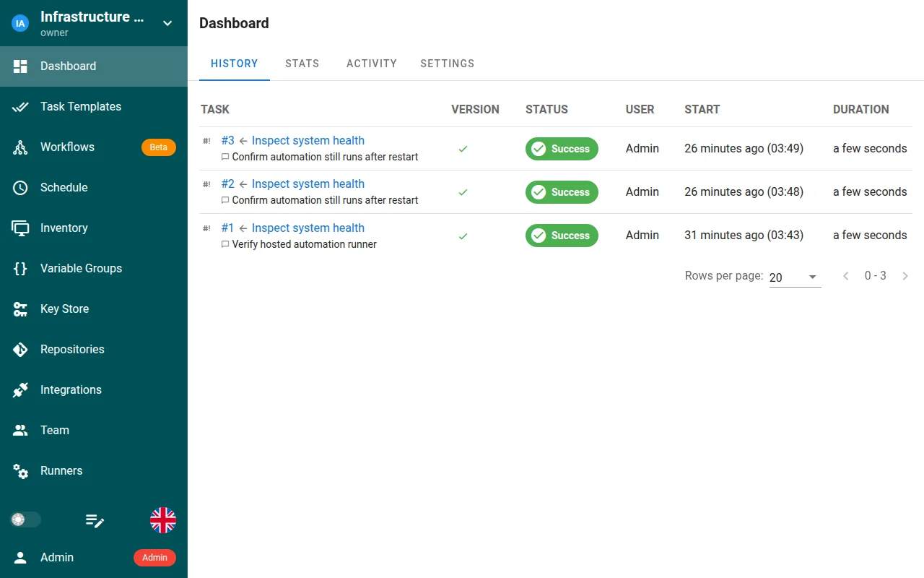
Task: Open Inspect system health template in row #1
Action: coord(308,228)
